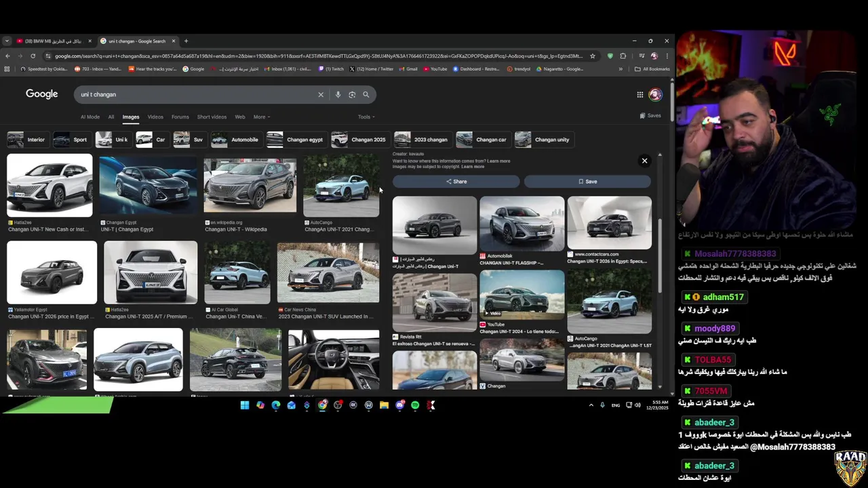Open Chrome extensions puzzle icon
This screenshot has height=488, width=868.
pyautogui.click(x=623, y=56)
